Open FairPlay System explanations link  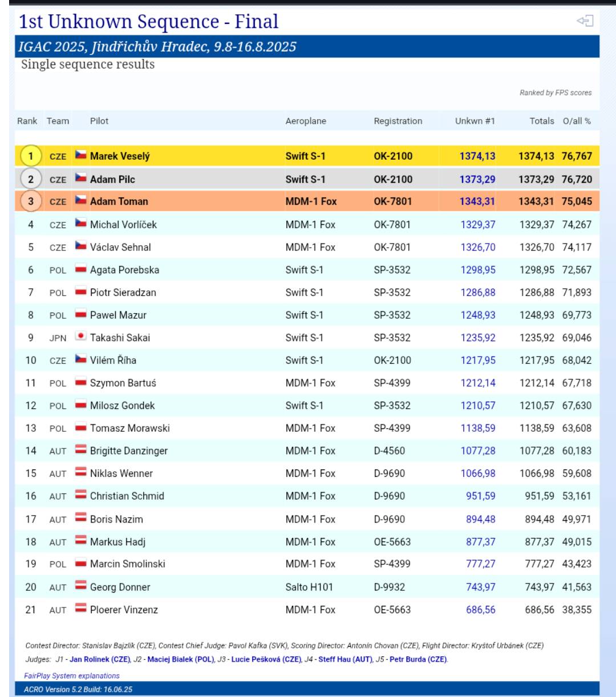click(72, 676)
